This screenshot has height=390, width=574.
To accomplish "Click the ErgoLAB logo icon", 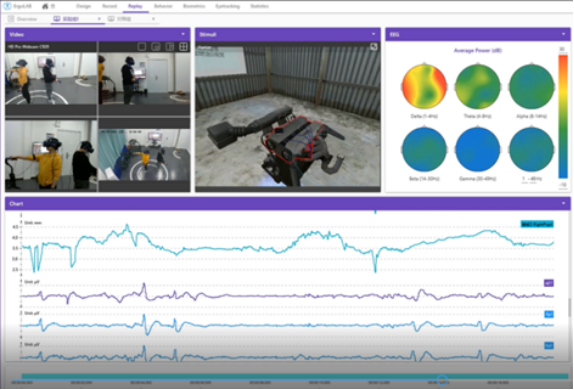I will point(7,6).
